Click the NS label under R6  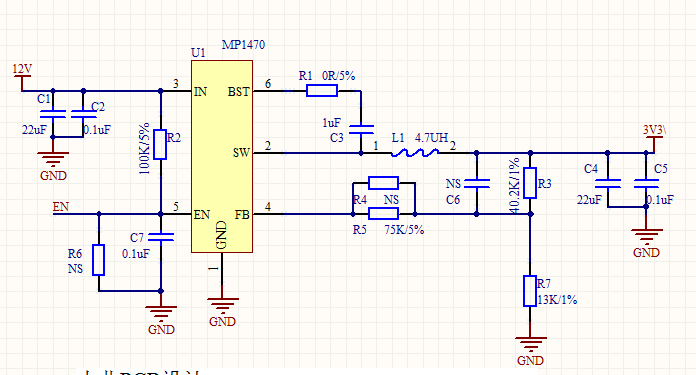[75, 269]
